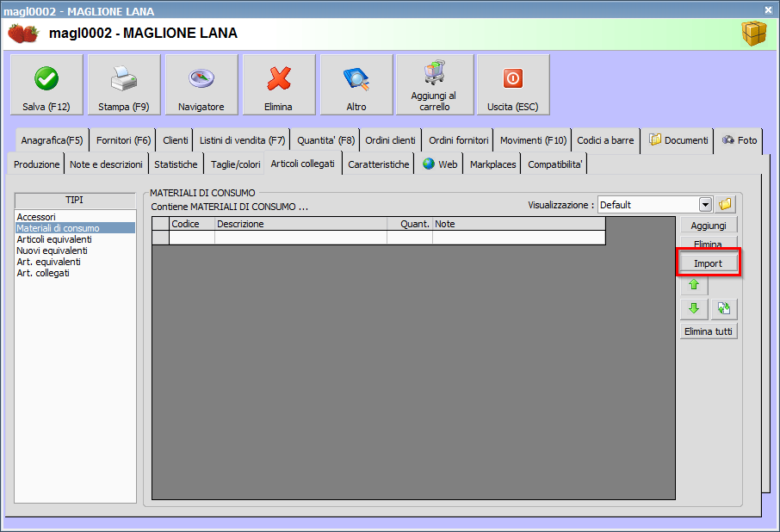The height and width of the screenshot is (532, 780).
Task: Switch to Quantita' (F8) tab
Action: (x=325, y=140)
